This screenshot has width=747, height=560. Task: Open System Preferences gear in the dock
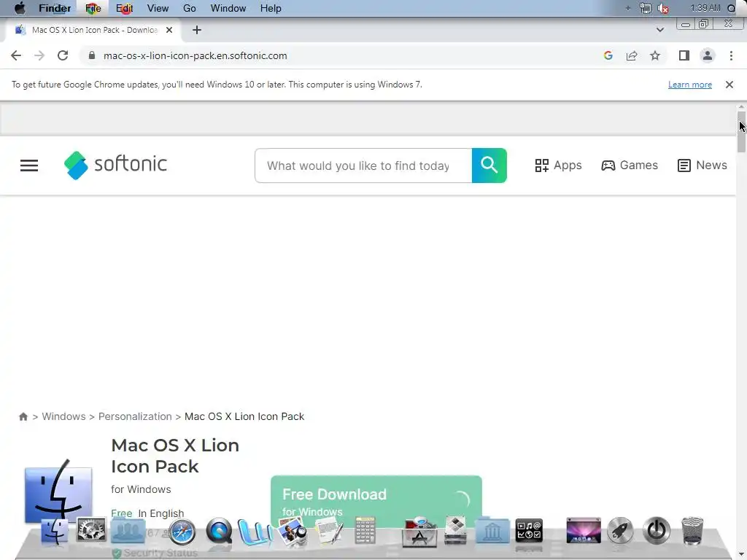tap(91, 530)
